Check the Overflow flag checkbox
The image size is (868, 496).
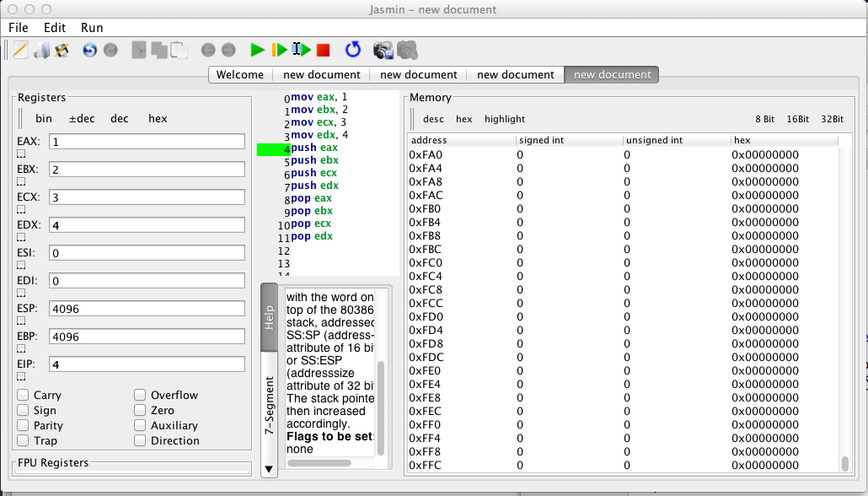[x=140, y=395]
